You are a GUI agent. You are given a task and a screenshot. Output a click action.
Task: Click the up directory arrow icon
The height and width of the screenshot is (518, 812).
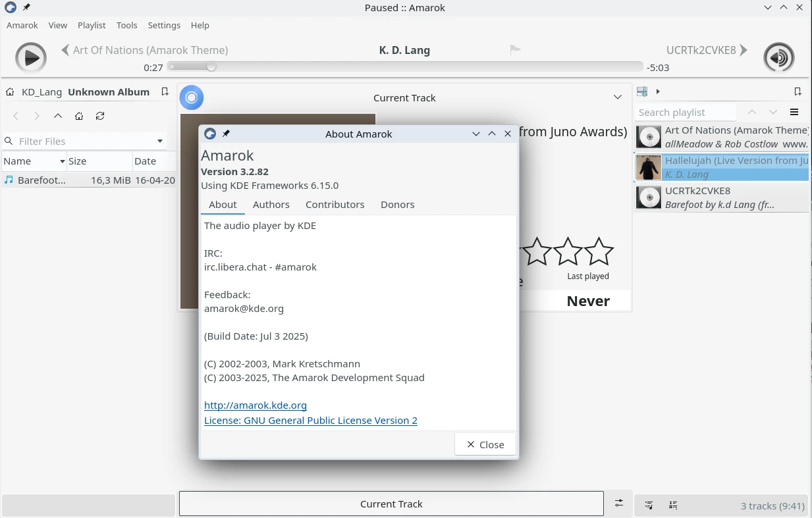(58, 116)
